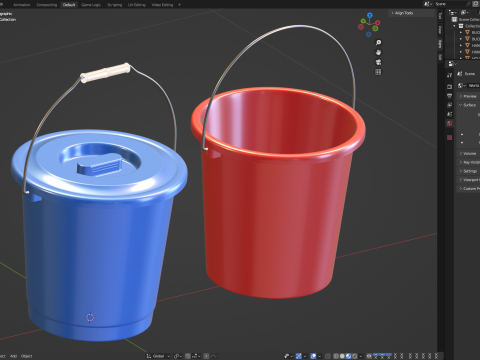Open the viewport shading options dropdown arrow
Screen dimensions: 480x360
361,356
